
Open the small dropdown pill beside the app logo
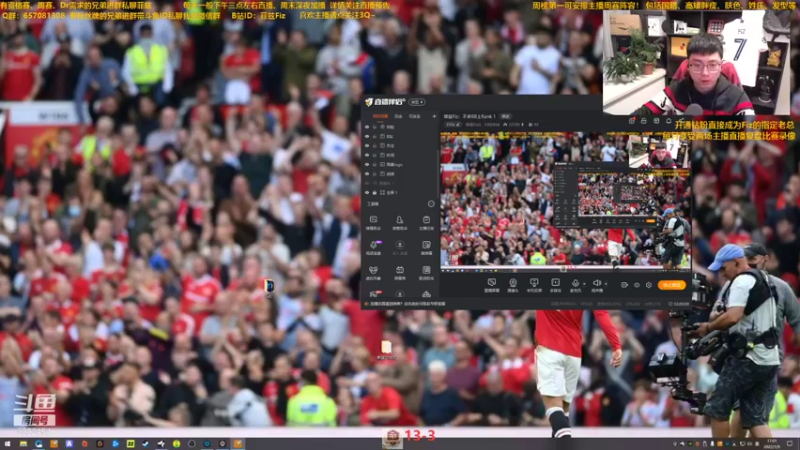(417, 102)
